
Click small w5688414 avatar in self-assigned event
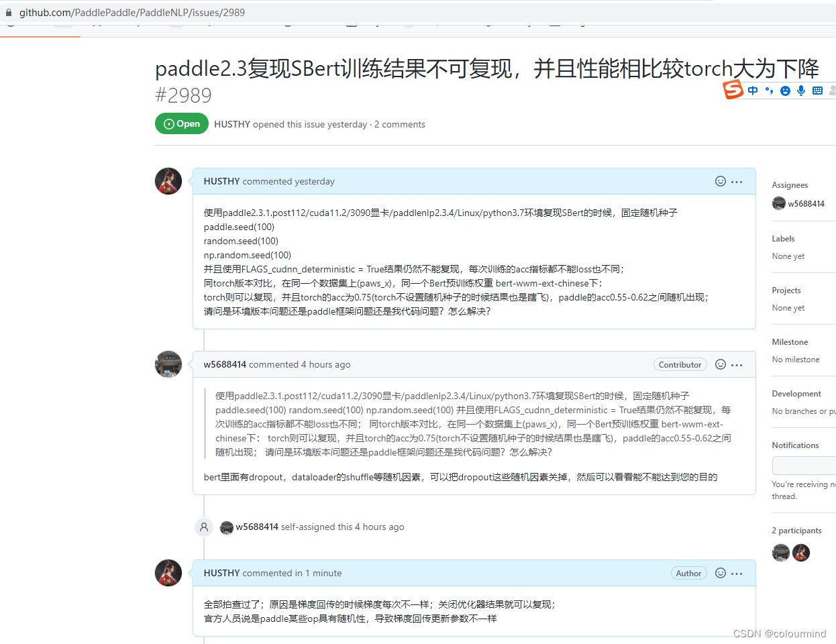click(x=227, y=527)
